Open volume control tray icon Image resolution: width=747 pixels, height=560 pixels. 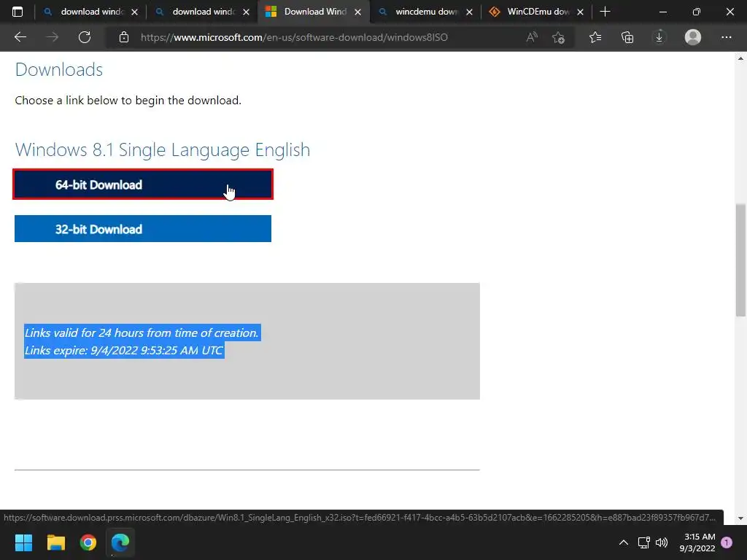point(661,542)
